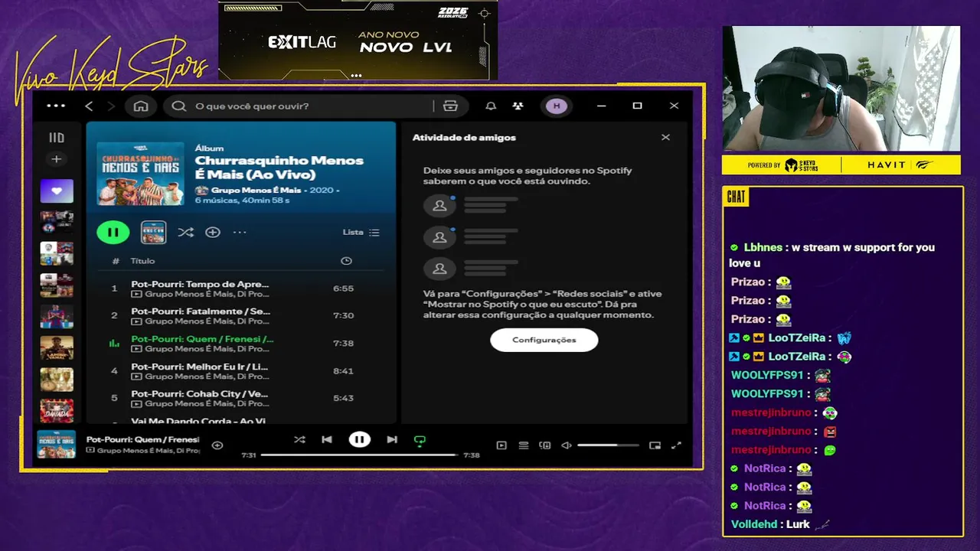
Task: Add current song to Liked Songs in player bar
Action: (217, 445)
